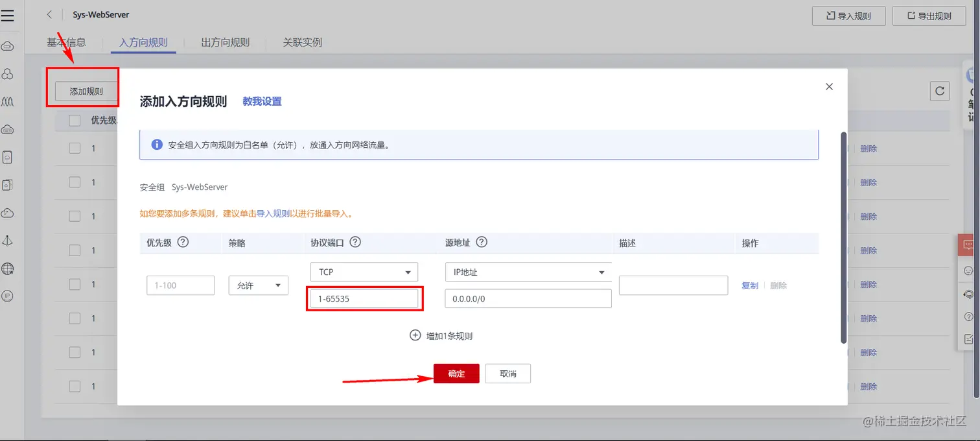Open the cloud gauge monitoring sidebar icon
Image resolution: width=980 pixels, height=441 pixels.
(x=8, y=213)
